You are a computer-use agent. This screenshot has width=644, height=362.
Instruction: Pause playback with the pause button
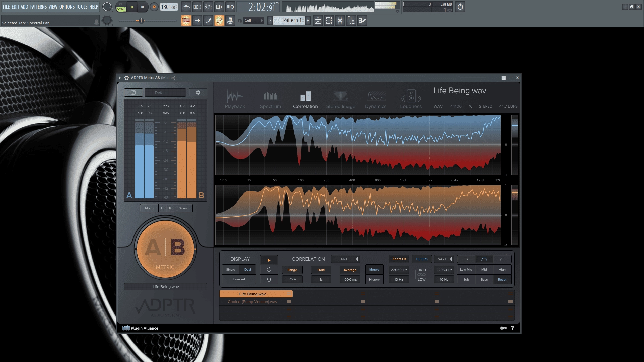132,7
